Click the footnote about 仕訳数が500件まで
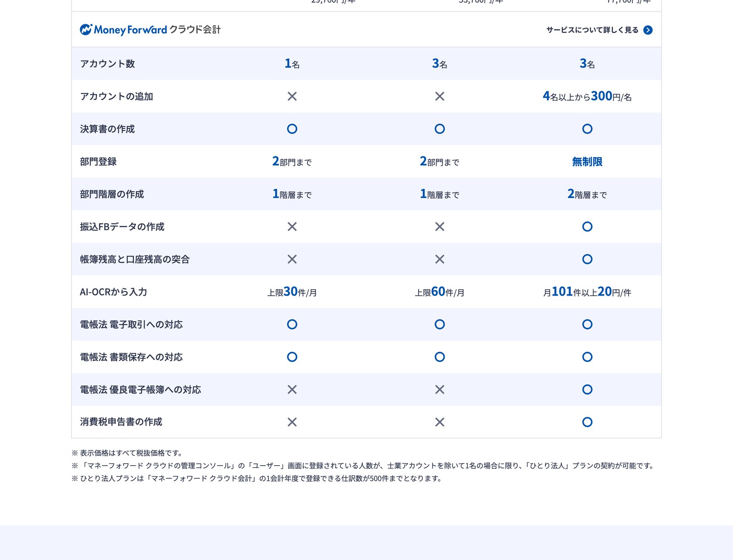The height and width of the screenshot is (560, 733). point(257,478)
